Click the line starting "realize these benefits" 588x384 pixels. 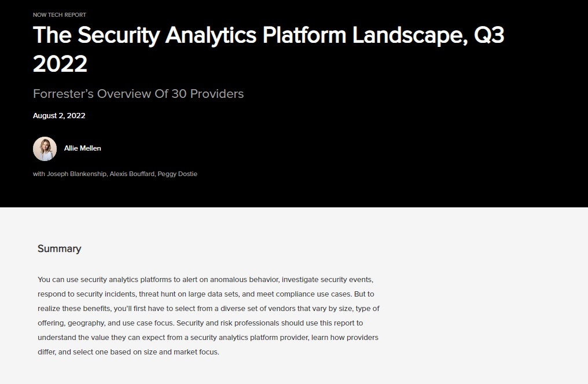[208, 309]
